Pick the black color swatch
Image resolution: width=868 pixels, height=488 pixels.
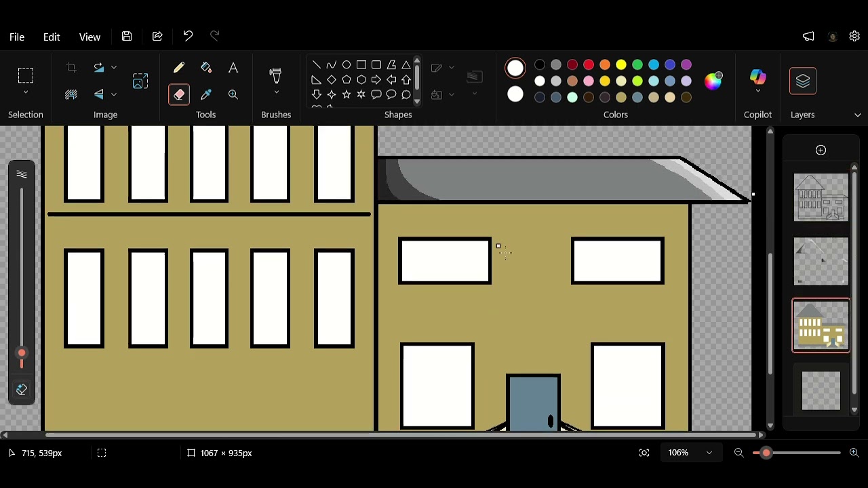(x=540, y=65)
